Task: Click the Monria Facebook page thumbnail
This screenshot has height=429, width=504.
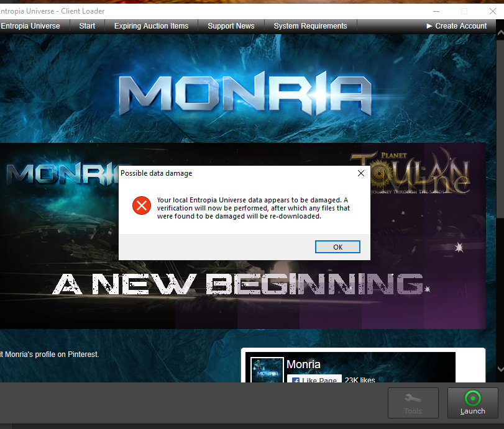Action: click(x=267, y=370)
